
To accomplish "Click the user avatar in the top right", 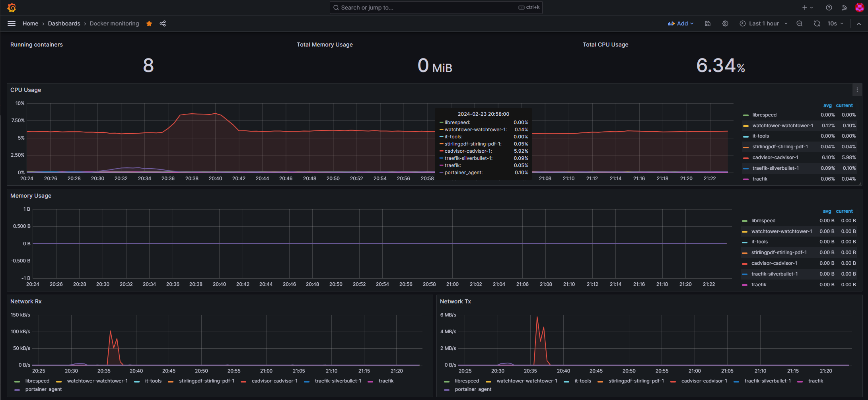I will click(x=860, y=7).
